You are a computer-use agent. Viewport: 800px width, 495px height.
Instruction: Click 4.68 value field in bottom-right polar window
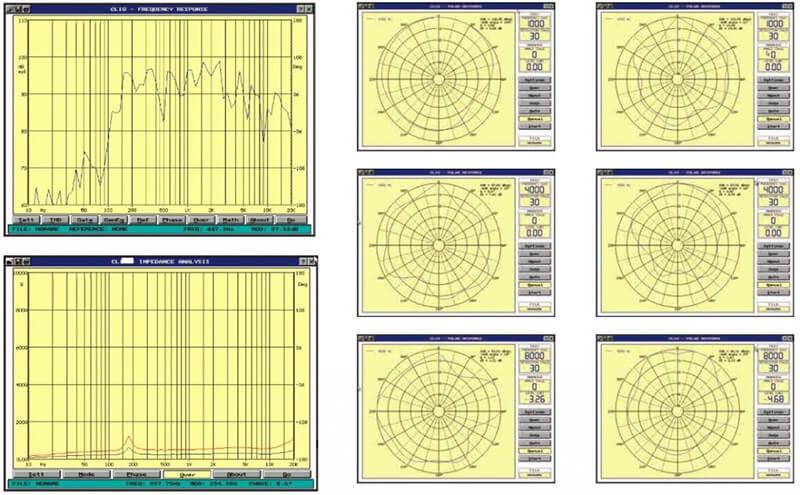pos(773,399)
